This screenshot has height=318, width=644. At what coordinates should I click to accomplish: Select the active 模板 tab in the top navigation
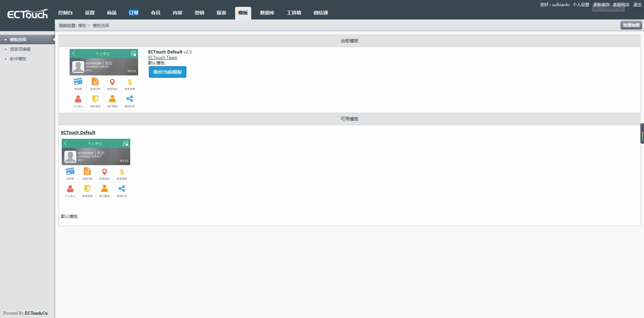point(243,13)
